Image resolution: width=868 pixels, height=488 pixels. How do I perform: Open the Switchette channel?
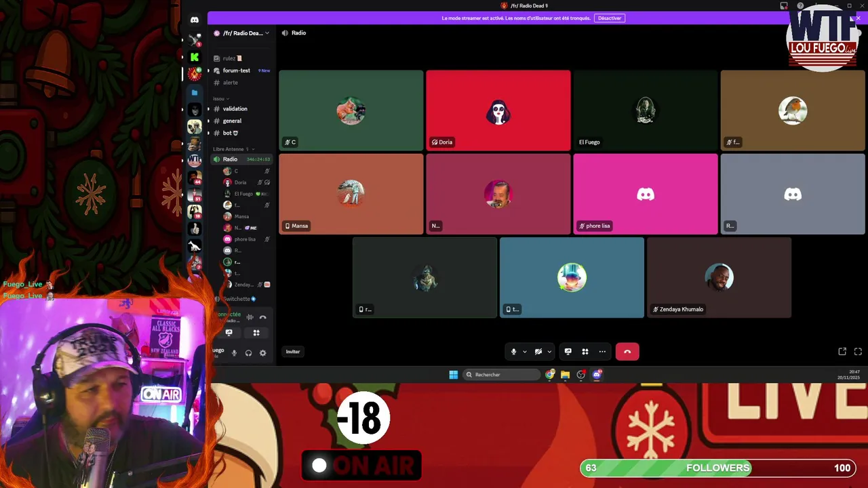[x=241, y=299]
